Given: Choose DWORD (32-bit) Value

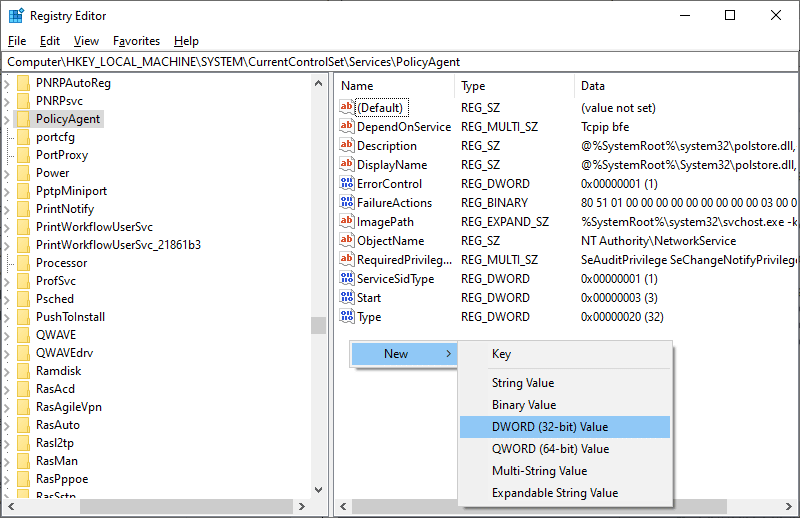Looking at the screenshot, I should pyautogui.click(x=565, y=427).
